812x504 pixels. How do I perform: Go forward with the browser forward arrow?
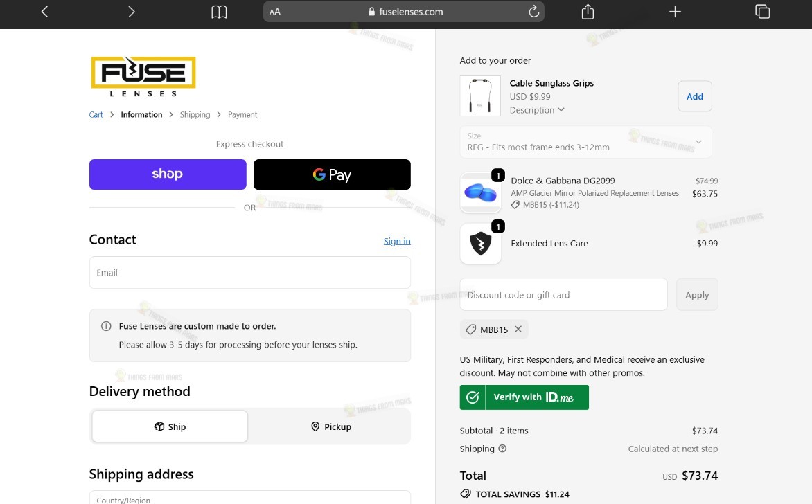(131, 11)
